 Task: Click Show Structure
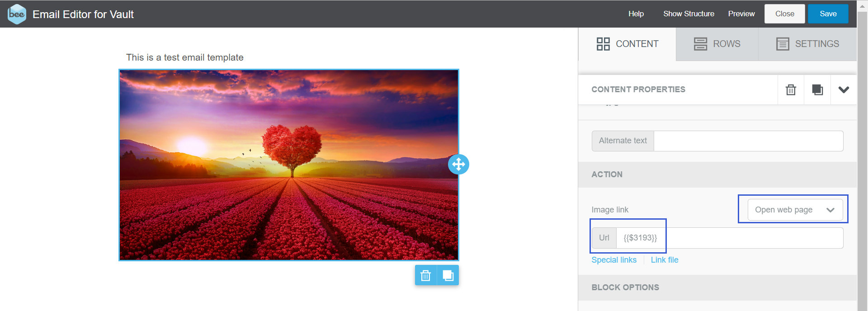click(x=689, y=14)
